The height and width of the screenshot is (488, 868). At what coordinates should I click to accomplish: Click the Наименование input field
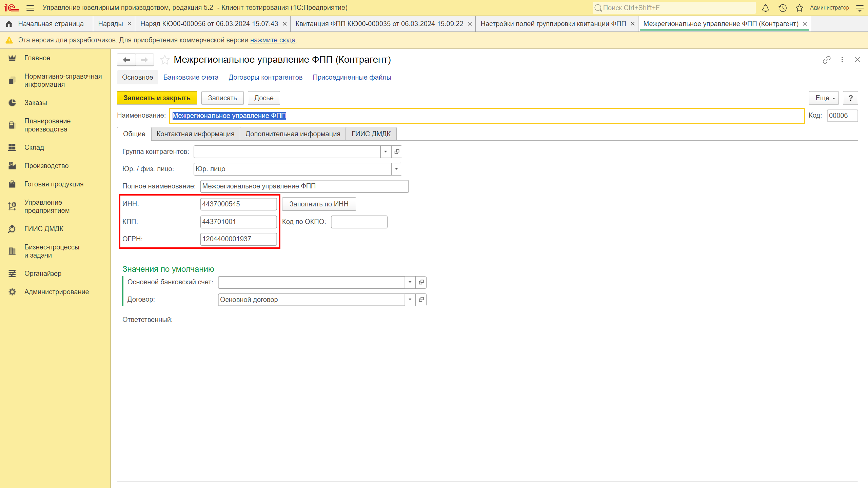[x=487, y=116]
